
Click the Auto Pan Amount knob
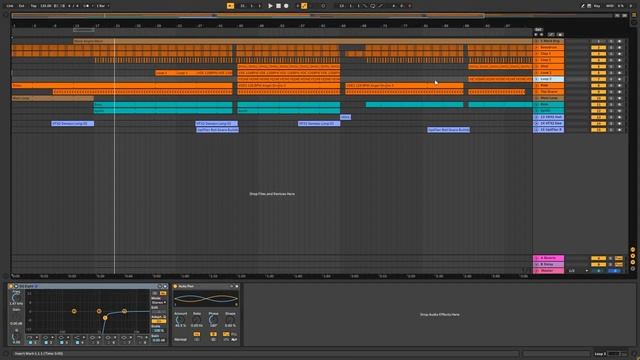coord(180,320)
